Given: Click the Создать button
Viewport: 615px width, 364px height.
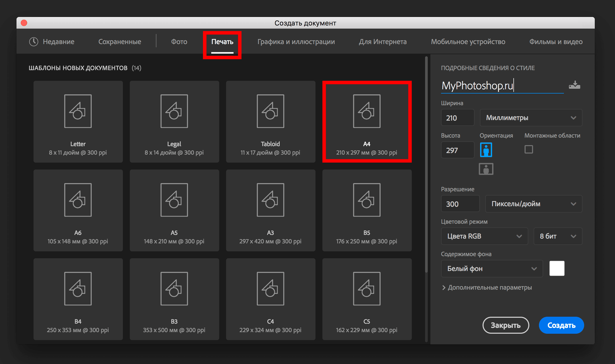Looking at the screenshot, I should (x=561, y=325).
